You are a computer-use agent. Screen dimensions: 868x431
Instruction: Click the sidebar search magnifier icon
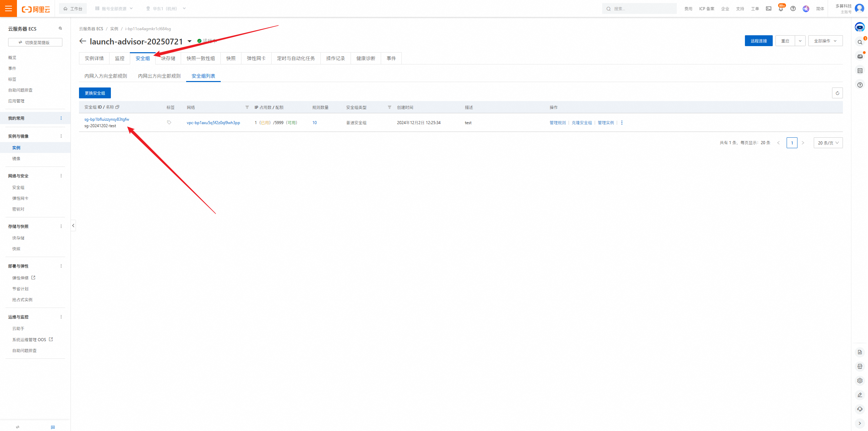pos(60,28)
